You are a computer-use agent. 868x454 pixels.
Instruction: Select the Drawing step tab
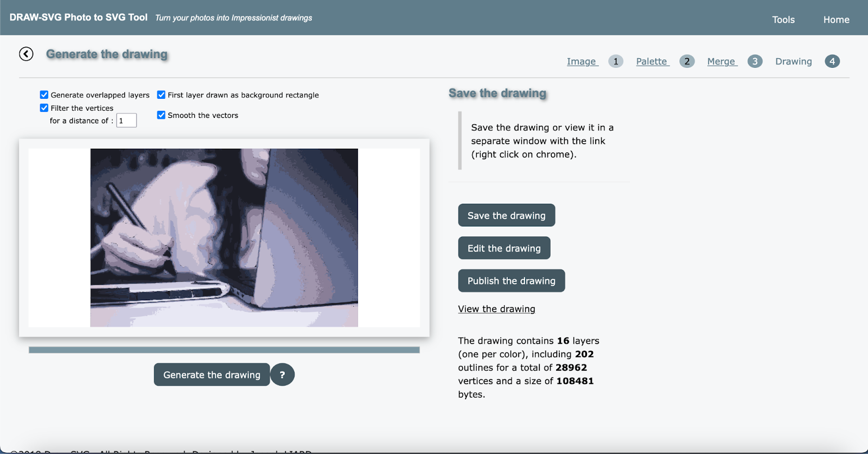click(793, 61)
